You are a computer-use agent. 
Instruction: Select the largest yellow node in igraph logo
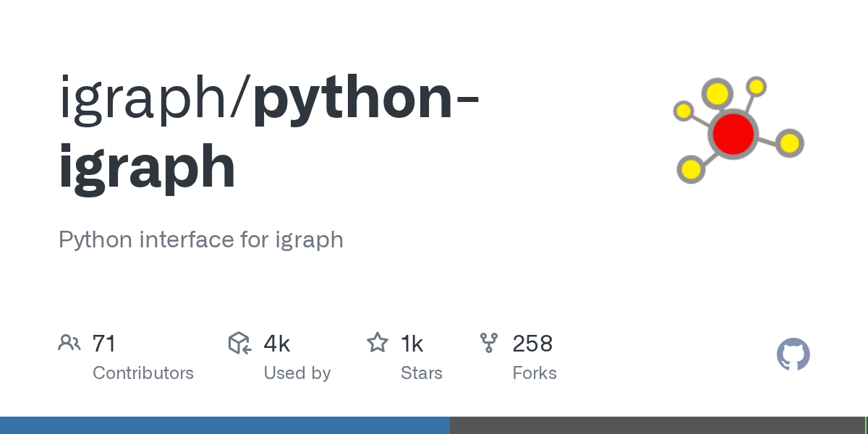[716, 94]
